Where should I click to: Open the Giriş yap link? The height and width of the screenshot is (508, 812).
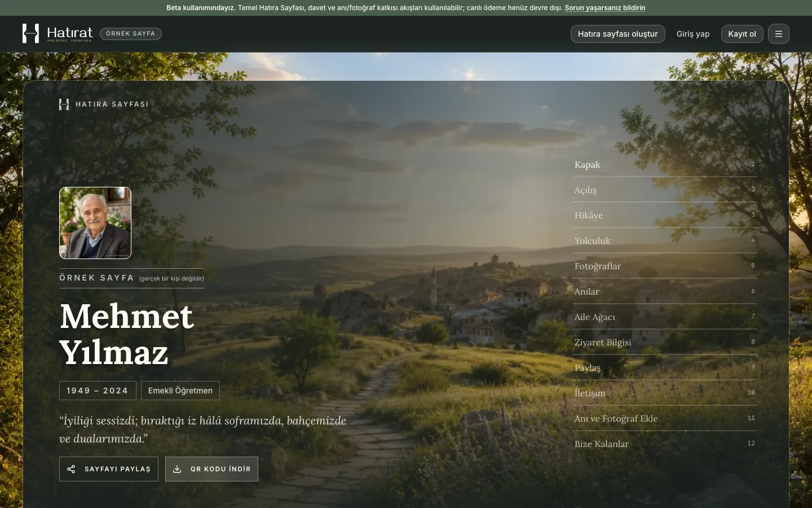pyautogui.click(x=693, y=34)
